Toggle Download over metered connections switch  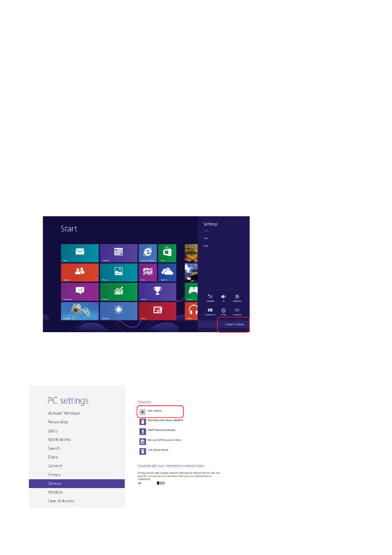161,483
